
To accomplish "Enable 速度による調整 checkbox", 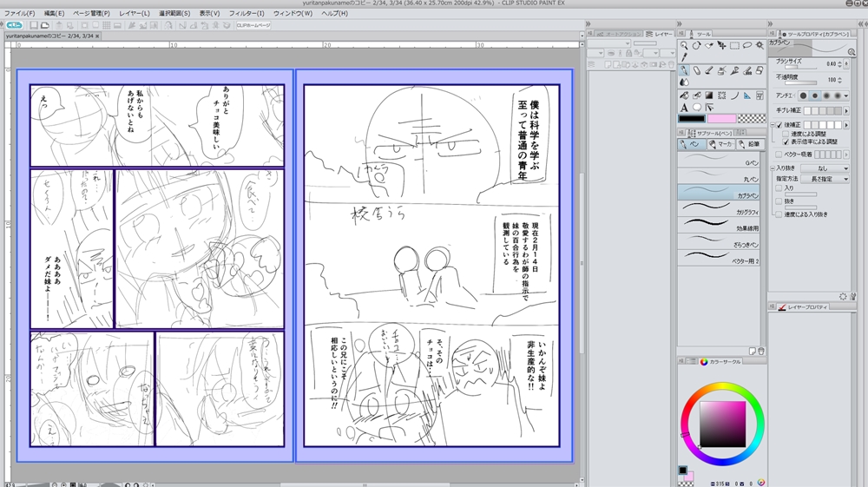I will (786, 134).
